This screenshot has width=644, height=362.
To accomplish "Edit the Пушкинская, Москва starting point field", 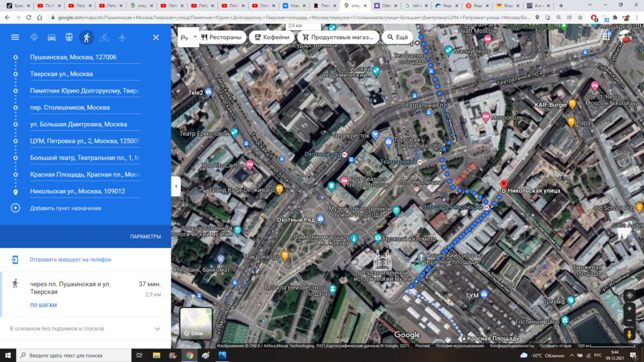I will [85, 57].
